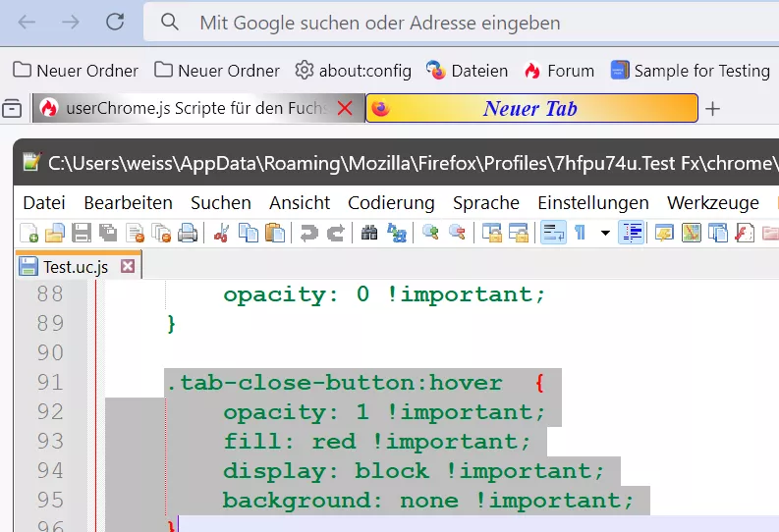Copy selection using the toolbar Copy icon
This screenshot has width=779, height=532.
point(249,233)
